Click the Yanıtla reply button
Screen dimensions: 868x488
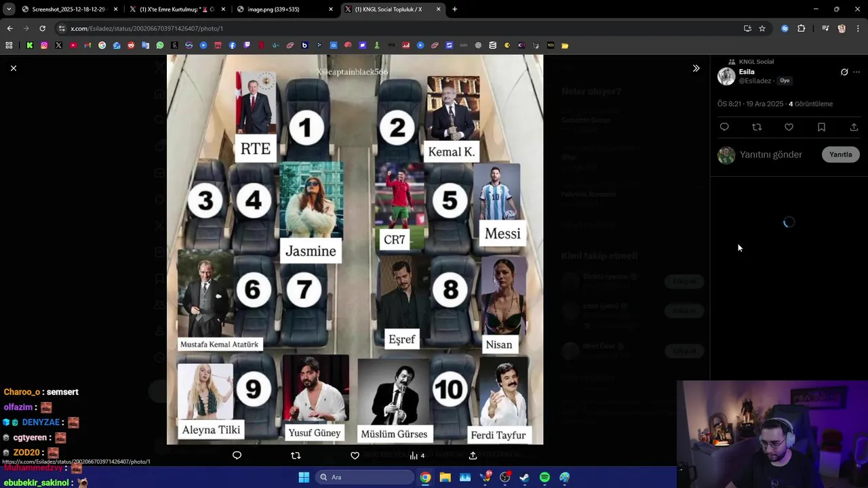click(840, 155)
